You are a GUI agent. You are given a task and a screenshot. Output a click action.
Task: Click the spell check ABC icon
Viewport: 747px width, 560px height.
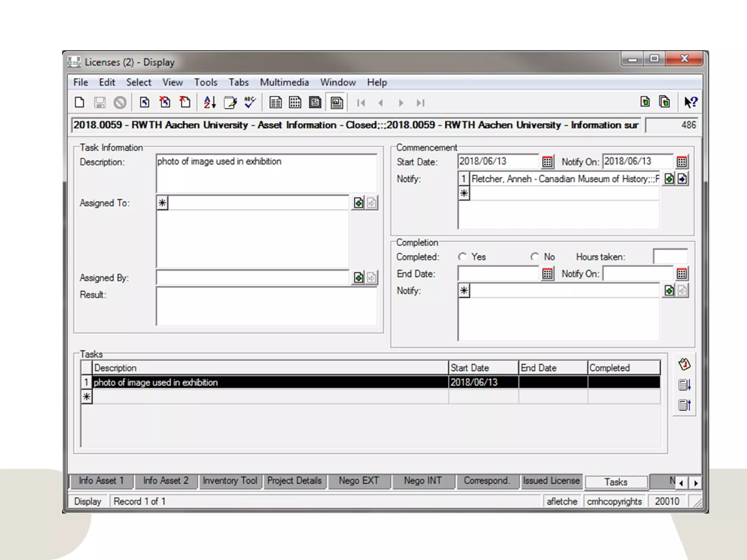coord(250,102)
